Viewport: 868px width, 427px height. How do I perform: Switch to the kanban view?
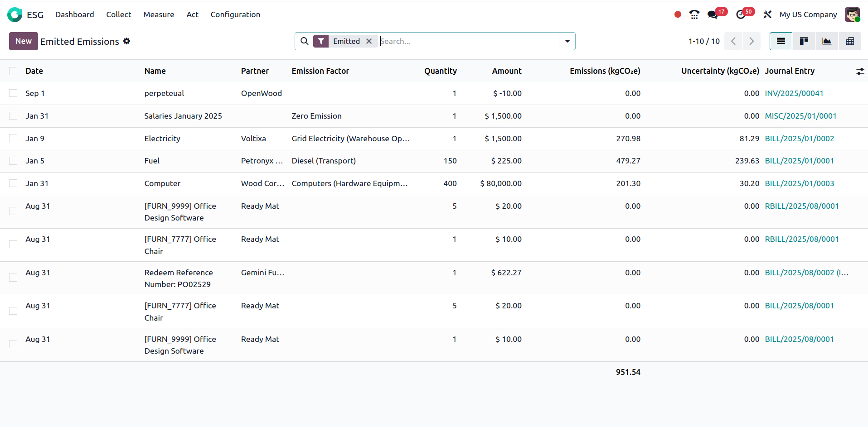tap(804, 41)
